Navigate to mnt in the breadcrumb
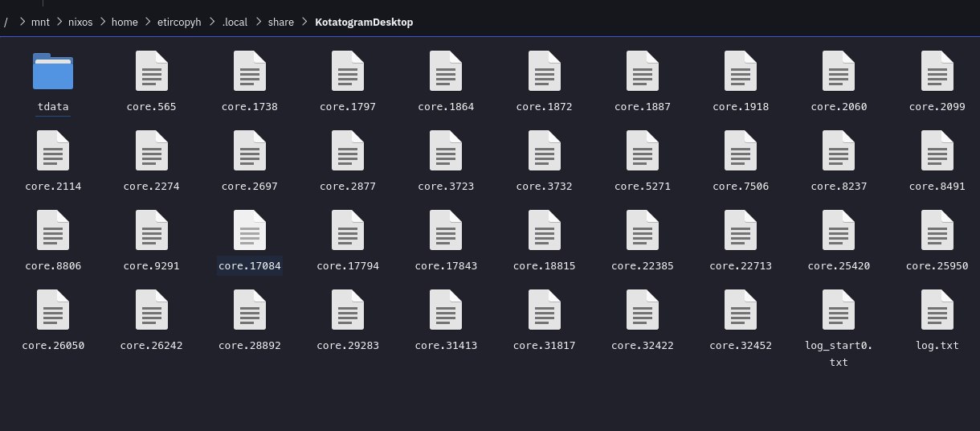Image resolution: width=980 pixels, height=431 pixels. [x=41, y=23]
